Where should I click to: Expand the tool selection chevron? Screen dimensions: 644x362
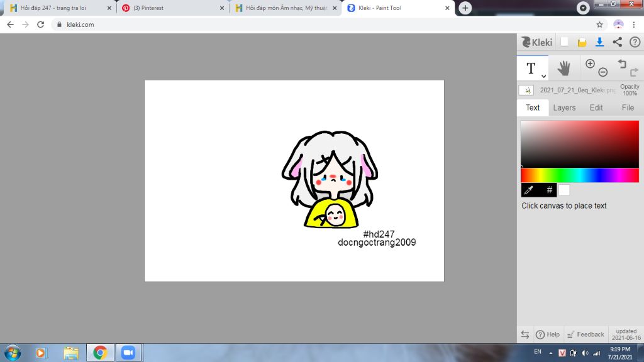pos(544,76)
